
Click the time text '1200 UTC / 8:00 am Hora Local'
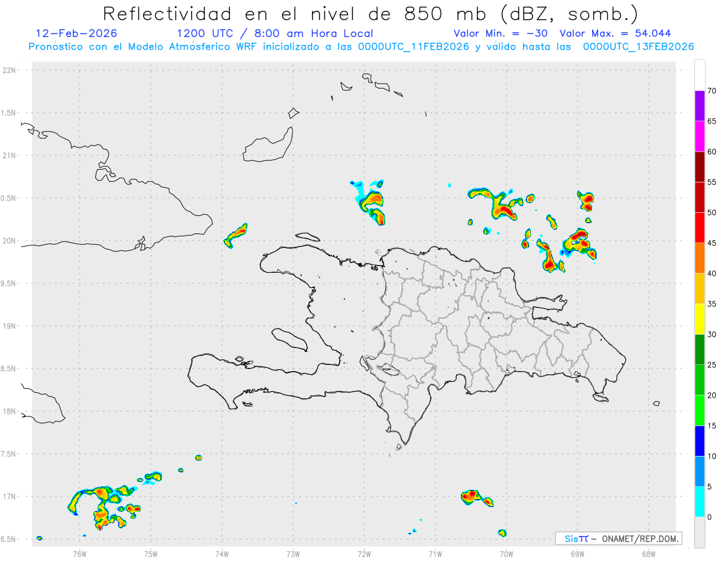[x=275, y=33]
